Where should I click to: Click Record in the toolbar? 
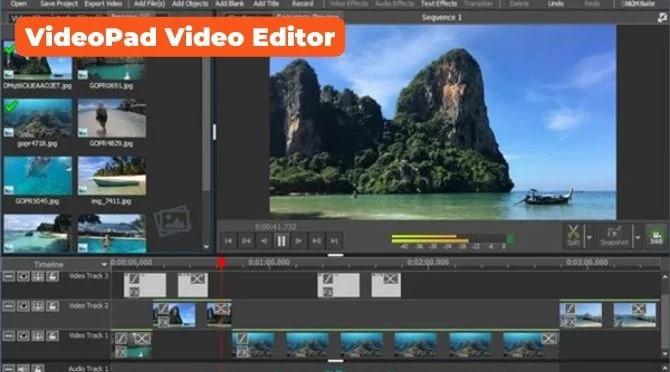303,3
